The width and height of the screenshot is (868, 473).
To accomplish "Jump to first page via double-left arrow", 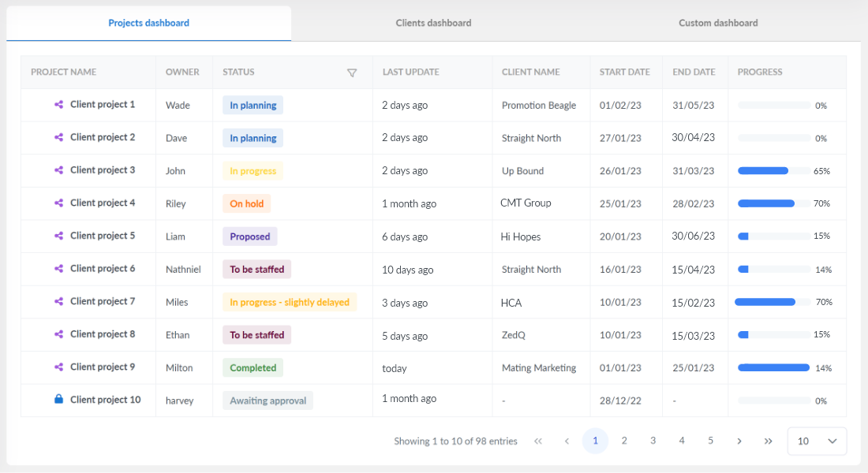I will [538, 441].
